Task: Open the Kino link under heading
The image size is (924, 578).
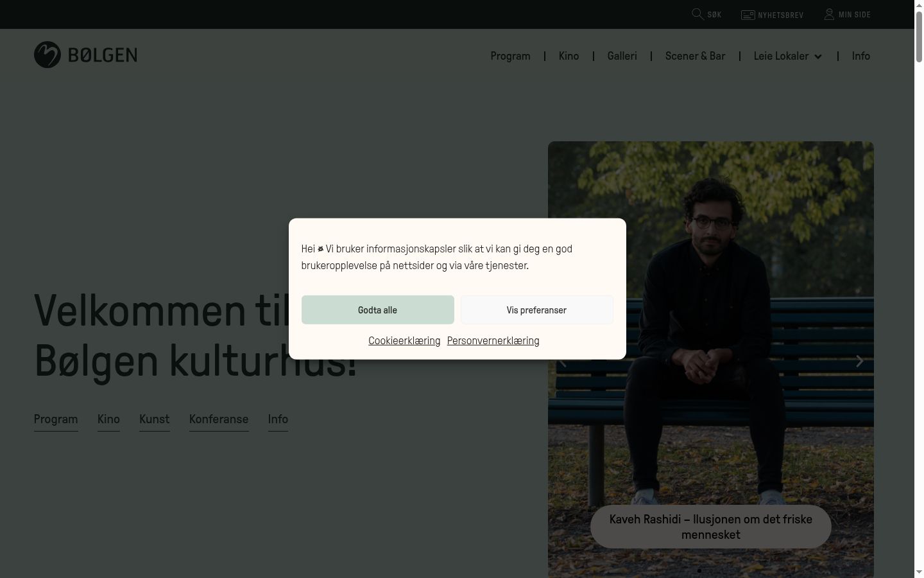Action: [108, 419]
